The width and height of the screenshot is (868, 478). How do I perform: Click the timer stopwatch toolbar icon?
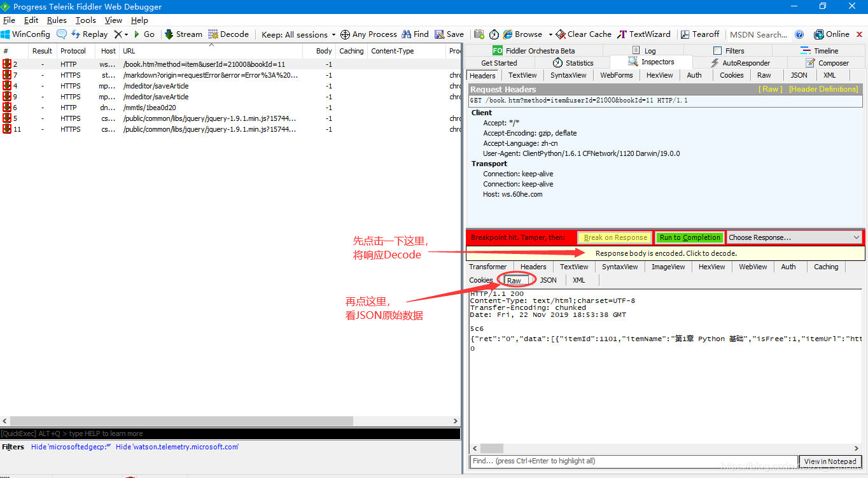point(494,34)
